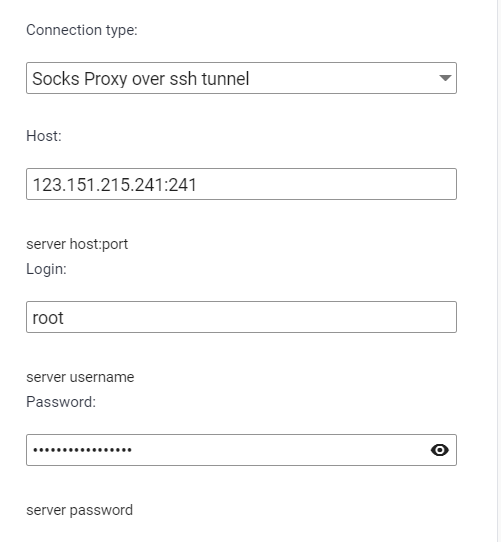Reveal password with the eye icon
The image size is (501, 542).
(x=439, y=450)
